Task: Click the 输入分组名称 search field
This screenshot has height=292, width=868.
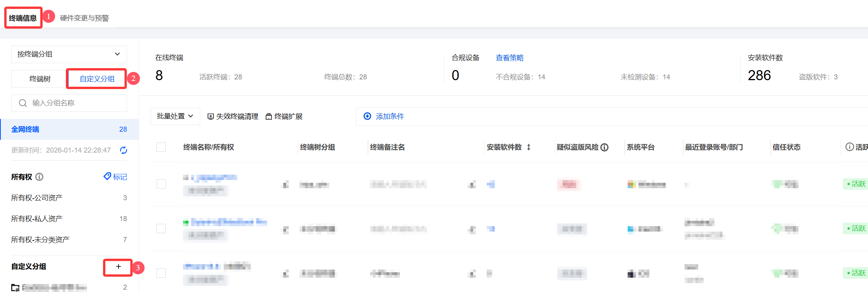Action: [x=74, y=103]
